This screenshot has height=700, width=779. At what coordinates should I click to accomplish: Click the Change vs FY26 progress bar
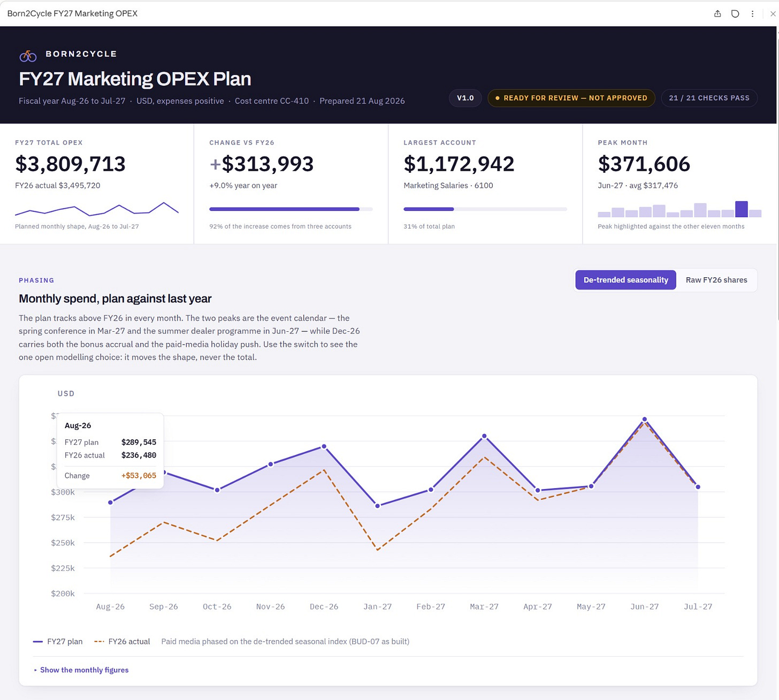click(291, 209)
